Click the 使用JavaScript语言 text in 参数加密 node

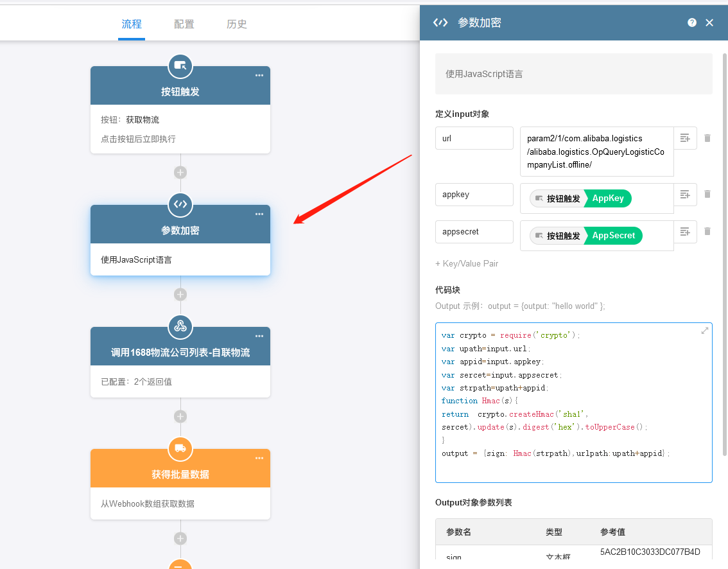tap(136, 260)
